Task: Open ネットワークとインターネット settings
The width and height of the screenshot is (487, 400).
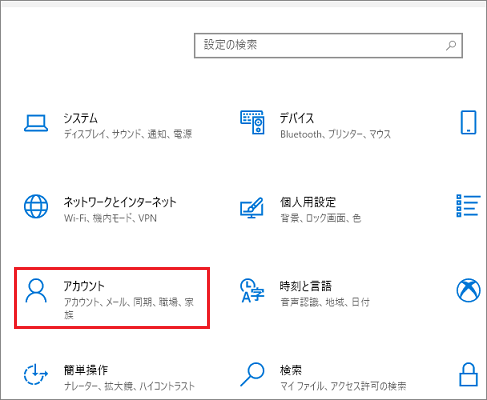Action: pyautogui.click(x=120, y=202)
